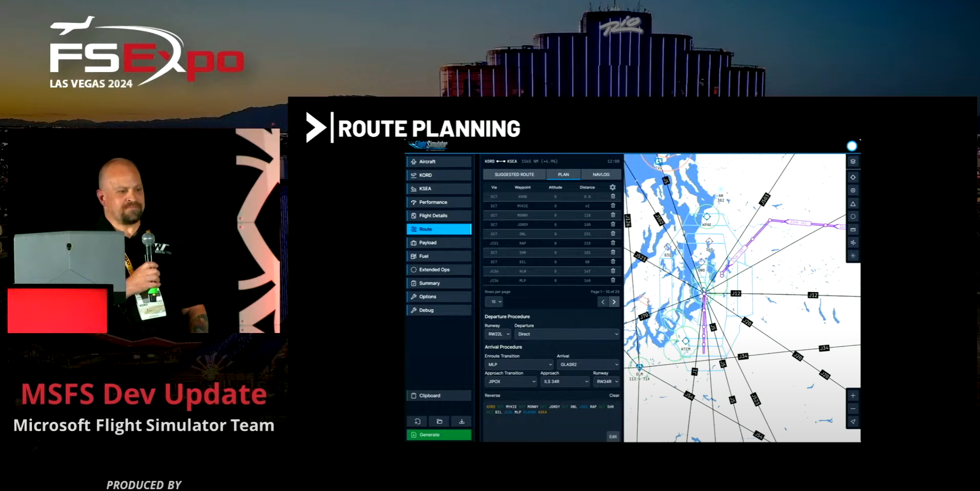Open departure Runway RW22L dropdown

[x=498, y=334]
